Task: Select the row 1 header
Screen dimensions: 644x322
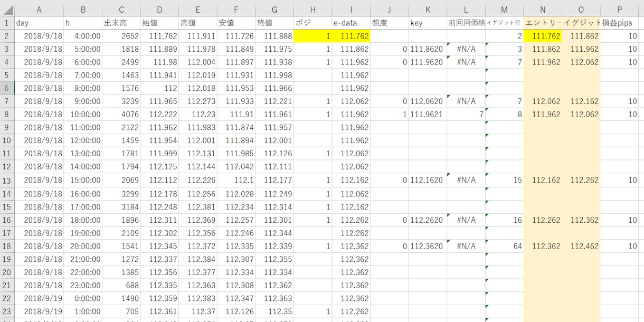Action: (7, 23)
